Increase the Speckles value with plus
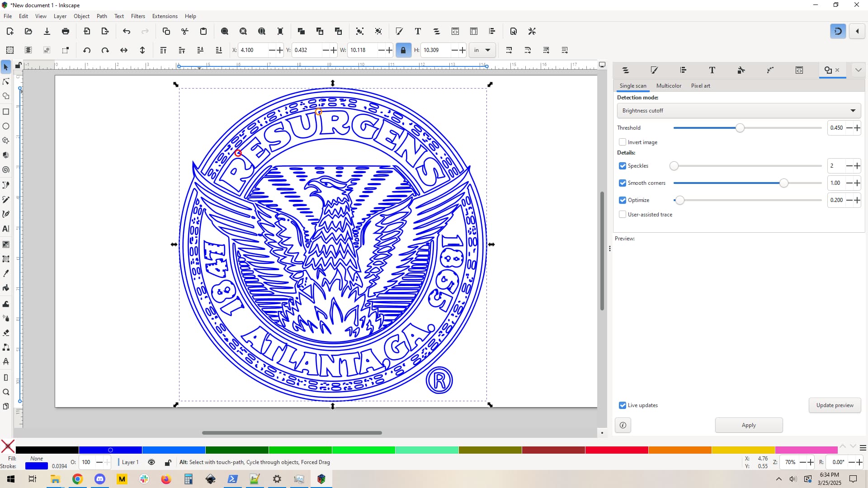The width and height of the screenshot is (868, 488). coord(857,166)
